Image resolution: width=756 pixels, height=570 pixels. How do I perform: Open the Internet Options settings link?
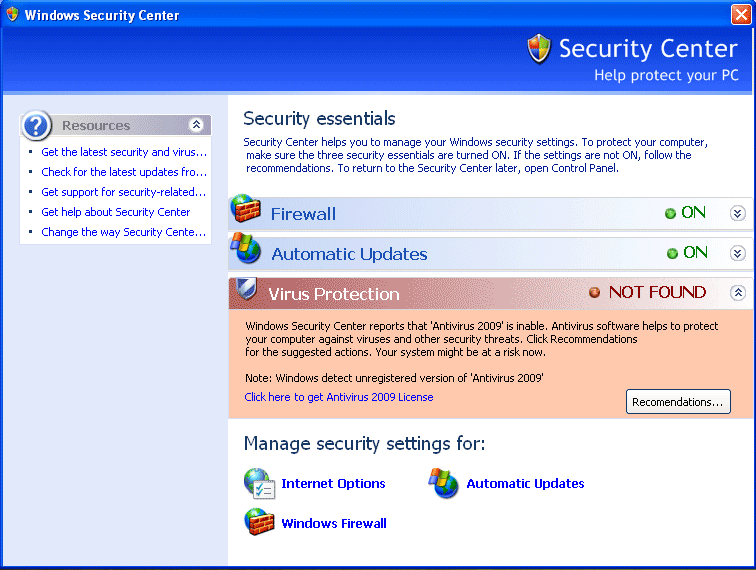coord(333,483)
